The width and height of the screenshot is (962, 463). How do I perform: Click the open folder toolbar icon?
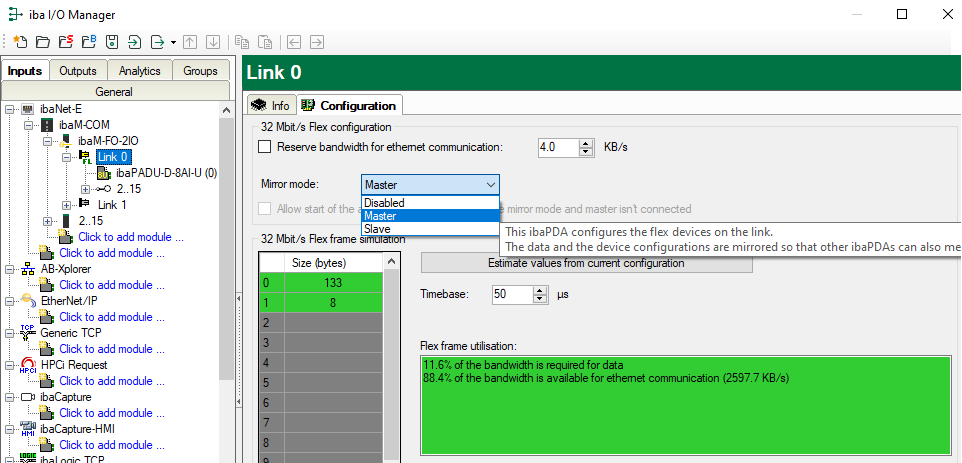click(x=42, y=42)
